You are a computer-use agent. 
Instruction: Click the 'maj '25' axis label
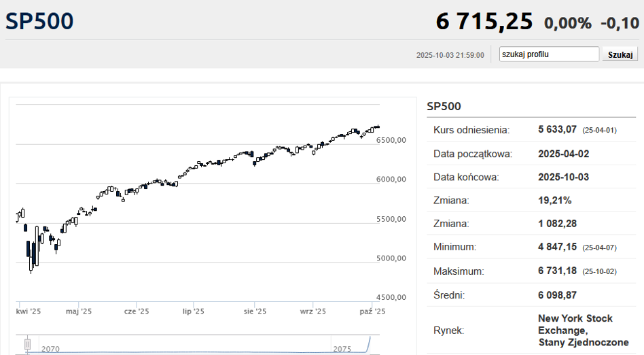pyautogui.click(x=79, y=311)
